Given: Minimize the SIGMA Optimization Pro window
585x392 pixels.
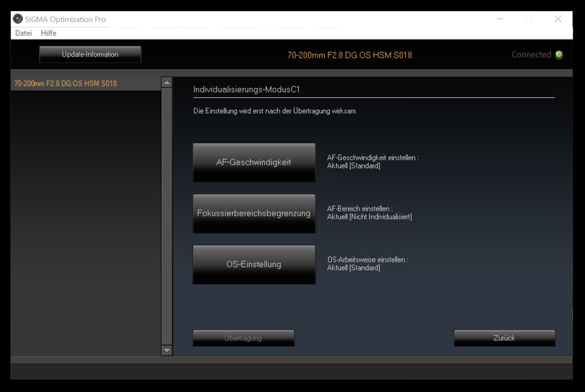Looking at the screenshot, I should point(500,19).
